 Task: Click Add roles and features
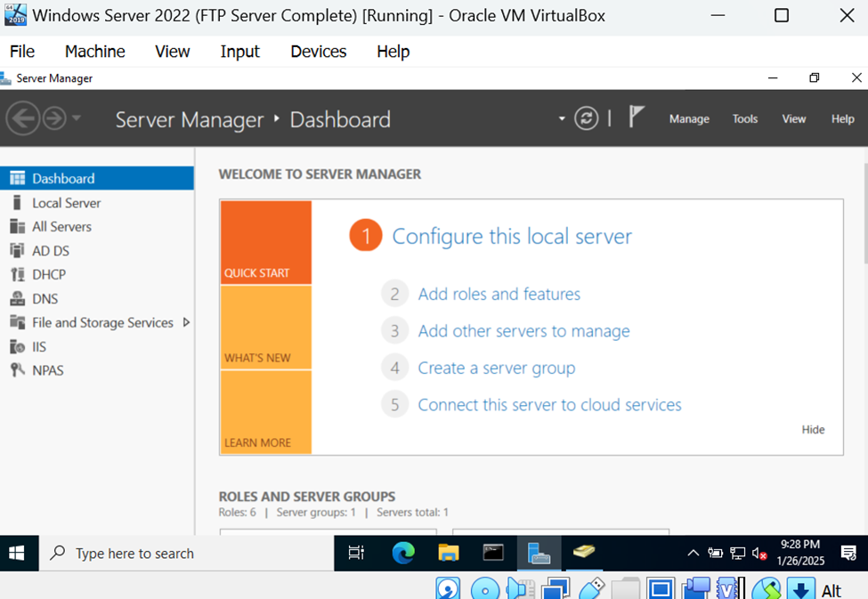click(x=499, y=294)
